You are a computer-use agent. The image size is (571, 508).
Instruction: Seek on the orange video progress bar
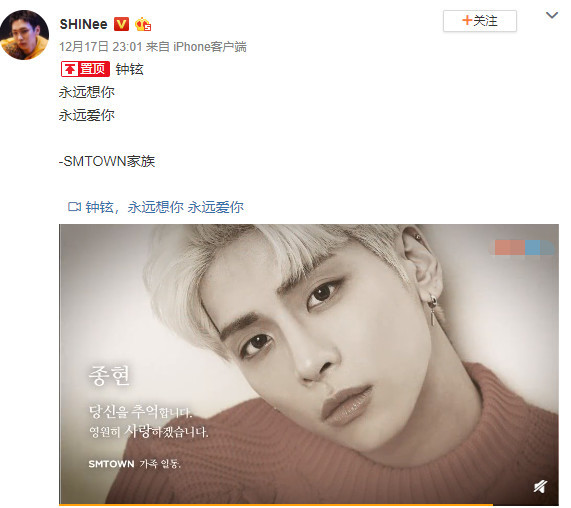tap(276, 505)
